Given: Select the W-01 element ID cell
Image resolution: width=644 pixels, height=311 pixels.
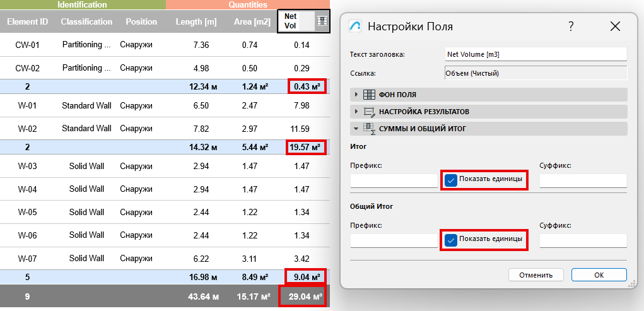Looking at the screenshot, I should [x=28, y=105].
